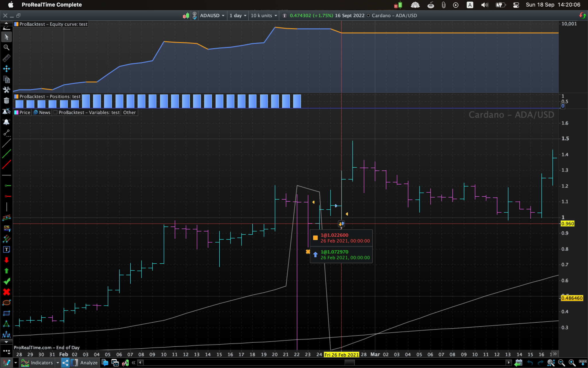Toggle ProBacktest Variables test checkbox

click(56, 112)
